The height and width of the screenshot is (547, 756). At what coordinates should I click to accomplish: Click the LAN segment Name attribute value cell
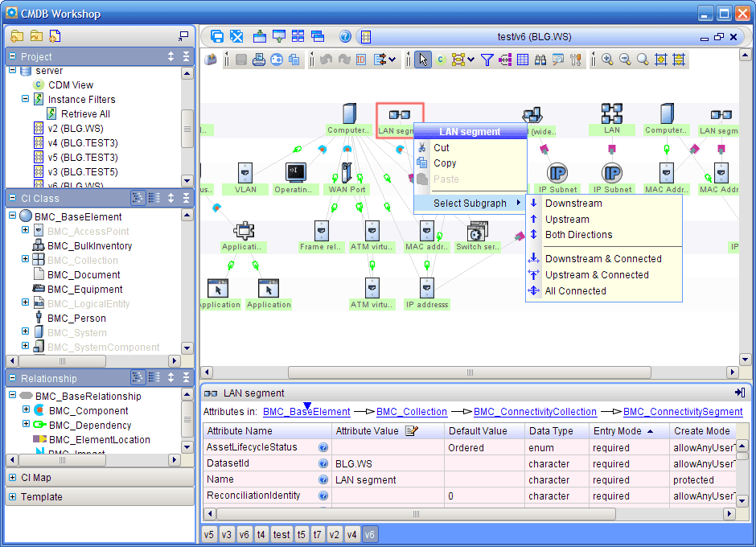tap(388, 480)
